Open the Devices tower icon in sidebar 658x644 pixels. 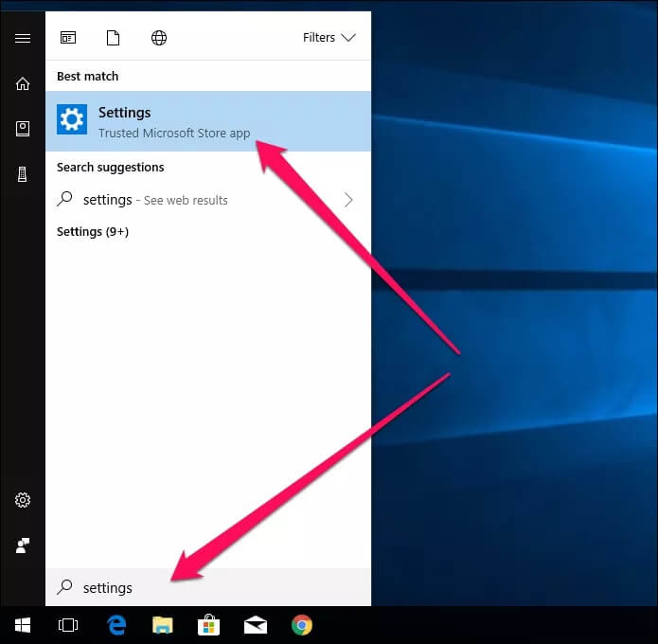pyautogui.click(x=22, y=174)
